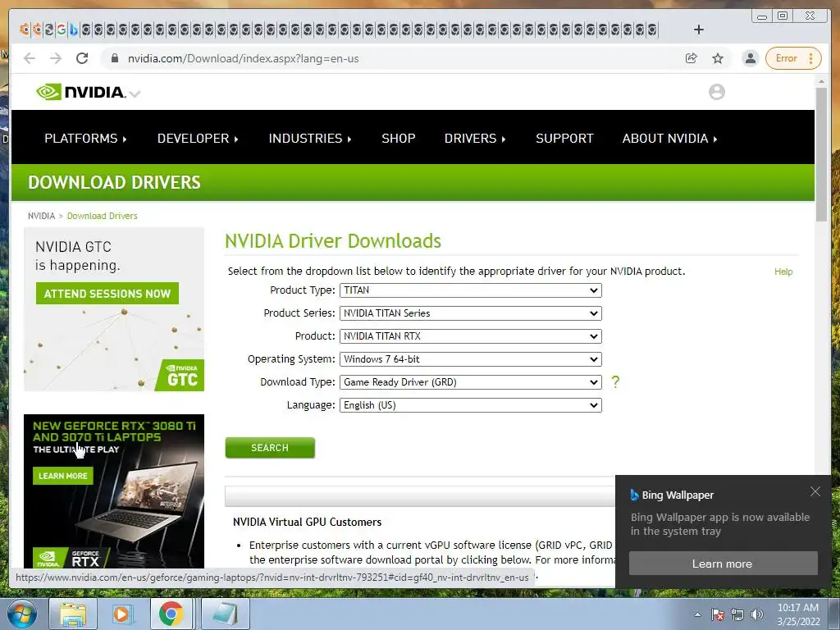Viewport: 840px width, 630px height.
Task: Open the notepad app taskbar icon
Action: (x=226, y=614)
